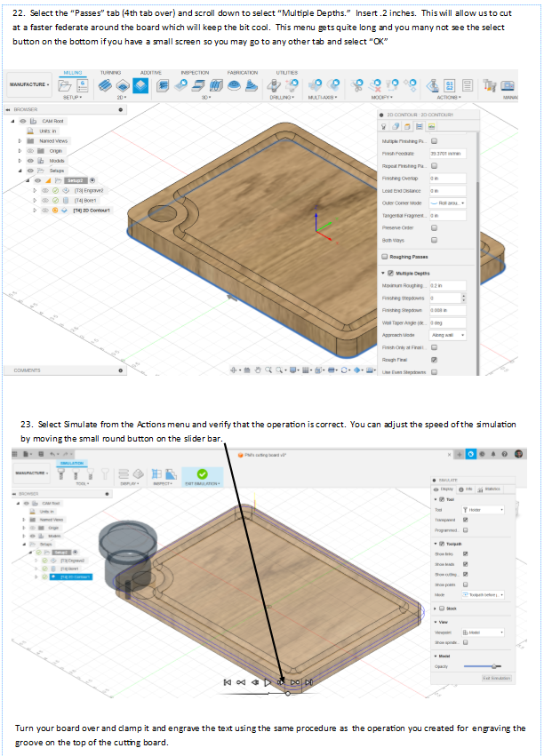The image size is (544, 756).
Task: Click the setup sheet icon in the Actions group
Action: pyautogui.click(x=467, y=85)
